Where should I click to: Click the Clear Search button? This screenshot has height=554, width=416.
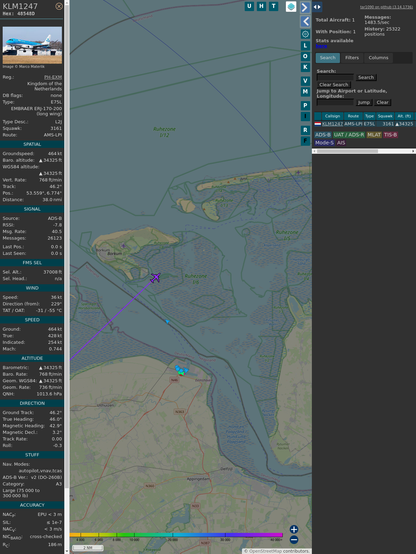[334, 85]
